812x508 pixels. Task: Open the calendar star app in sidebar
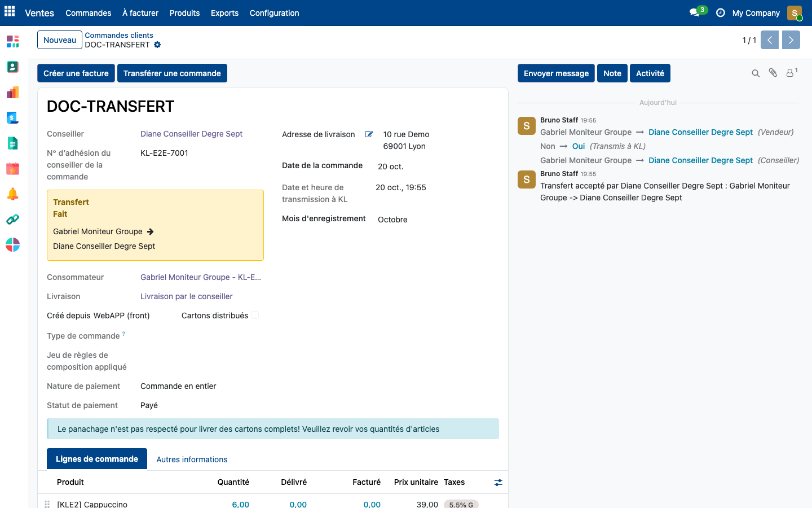coord(12,169)
